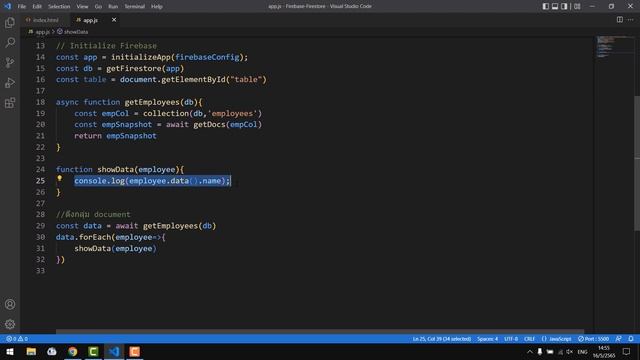Open the Help menu
640x360 pixels.
coord(157,7)
